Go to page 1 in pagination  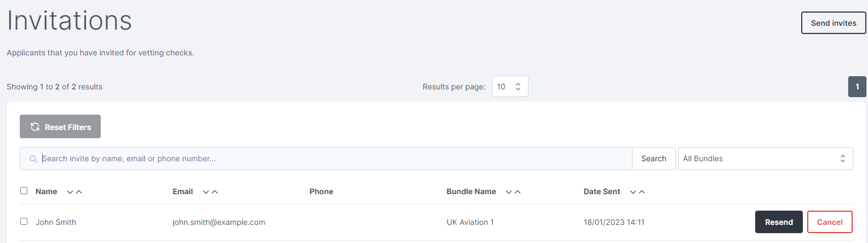click(x=857, y=87)
